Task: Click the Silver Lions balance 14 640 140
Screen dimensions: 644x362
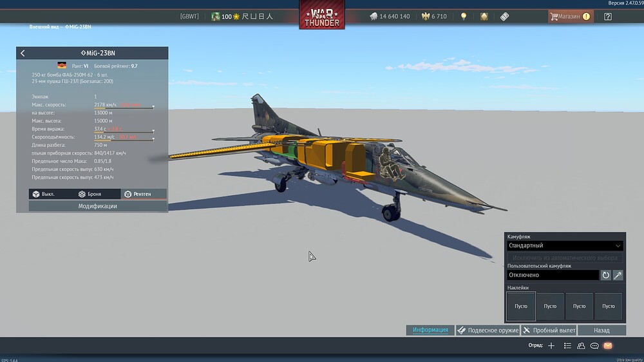Action: [390, 17]
